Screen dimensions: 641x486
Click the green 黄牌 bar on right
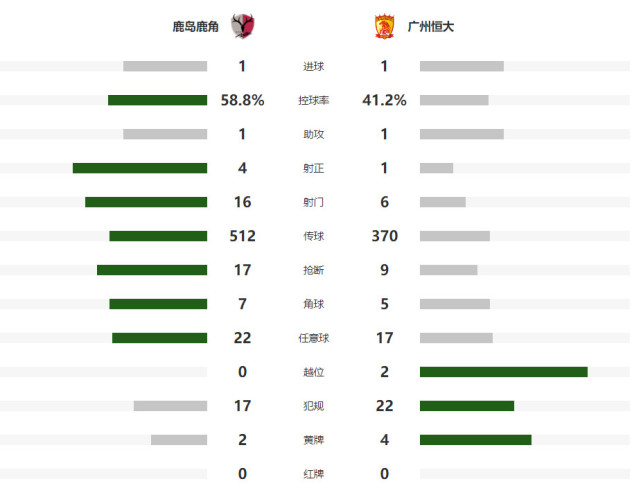[x=475, y=440]
